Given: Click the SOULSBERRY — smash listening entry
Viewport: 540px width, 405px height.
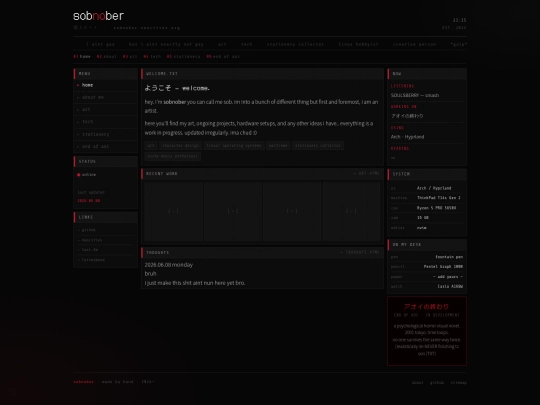Looking at the screenshot, I should pyautogui.click(x=415, y=95).
